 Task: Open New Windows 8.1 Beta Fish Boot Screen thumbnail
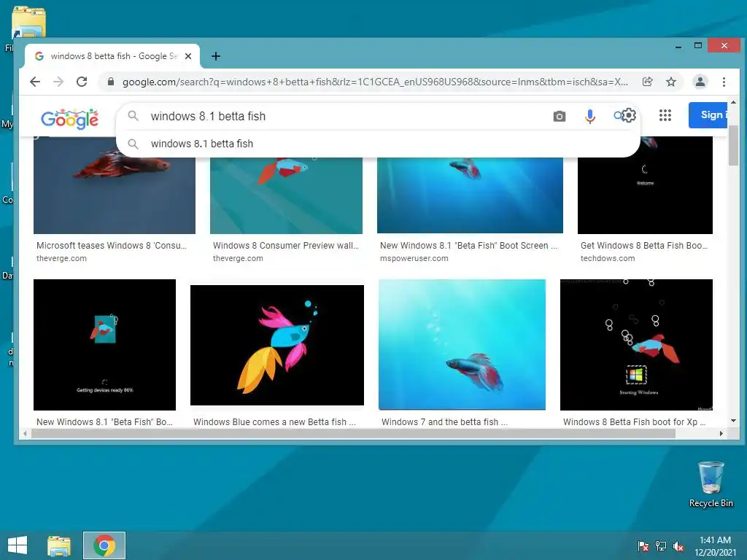[471, 195]
